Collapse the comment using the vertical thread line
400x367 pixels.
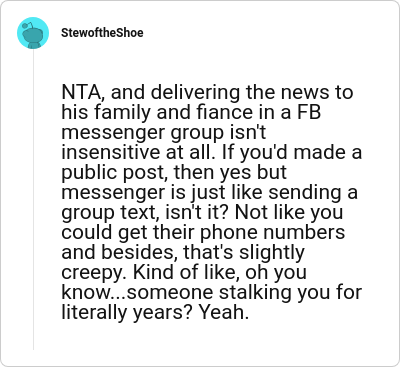coord(33,200)
